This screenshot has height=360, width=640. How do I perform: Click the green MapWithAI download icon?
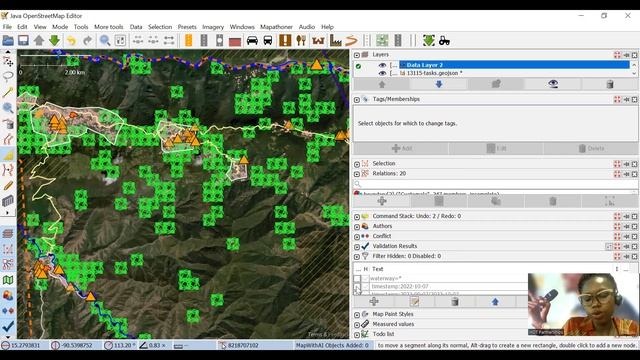pyautogui.click(x=429, y=40)
